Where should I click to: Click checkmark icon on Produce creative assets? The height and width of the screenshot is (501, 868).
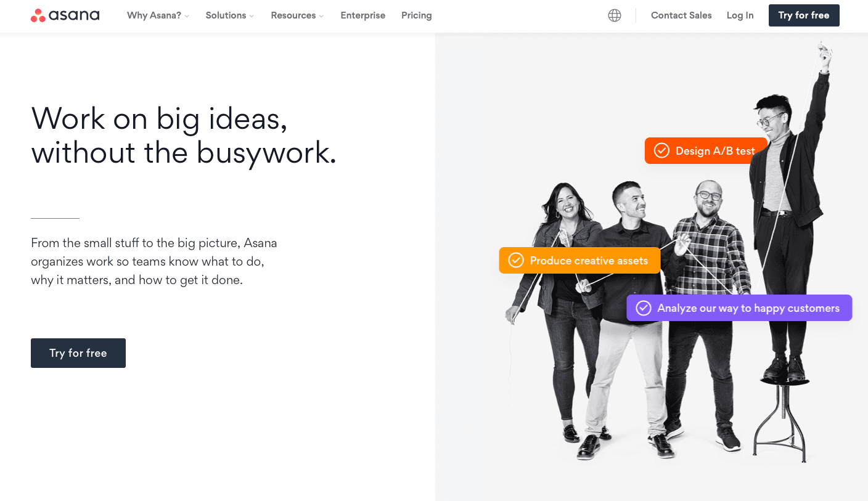click(516, 261)
